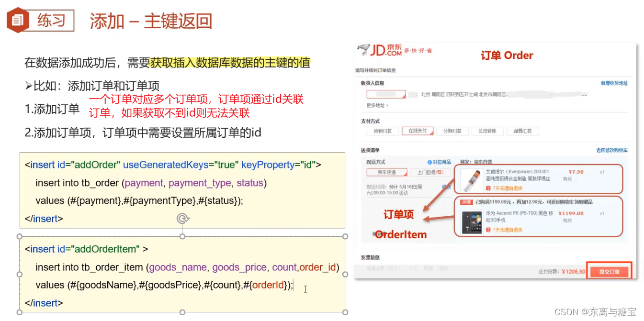Select the 在线支付 payment option
The height and width of the screenshot is (321, 644).
tap(417, 131)
